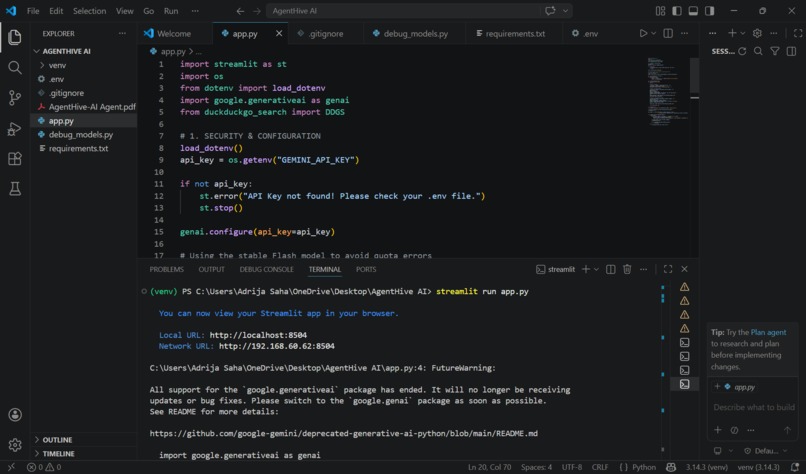Open the Search view in activity bar

pos(15,67)
